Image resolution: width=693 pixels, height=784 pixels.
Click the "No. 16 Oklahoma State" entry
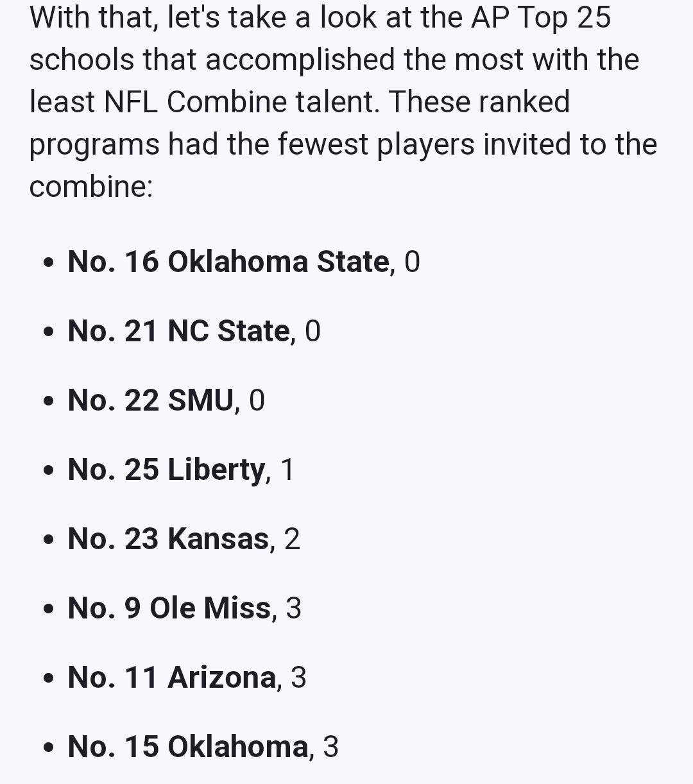[x=228, y=262]
